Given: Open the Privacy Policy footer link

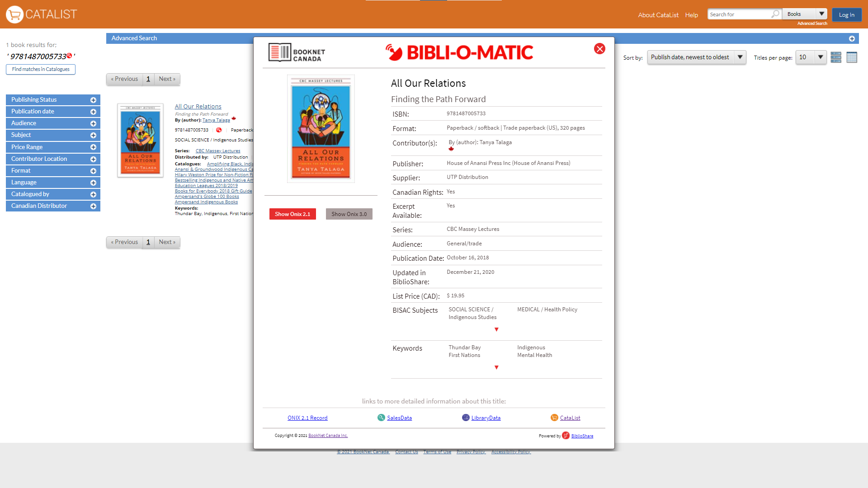Looking at the screenshot, I should click(471, 452).
